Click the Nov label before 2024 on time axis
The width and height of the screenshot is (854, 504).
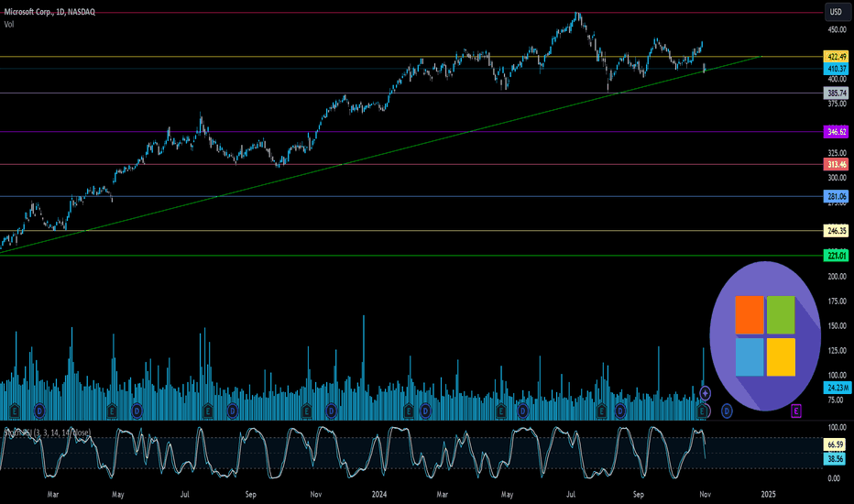(x=316, y=495)
